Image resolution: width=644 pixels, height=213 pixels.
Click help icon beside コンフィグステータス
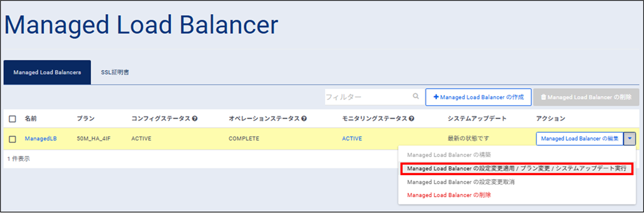pyautogui.click(x=195, y=118)
